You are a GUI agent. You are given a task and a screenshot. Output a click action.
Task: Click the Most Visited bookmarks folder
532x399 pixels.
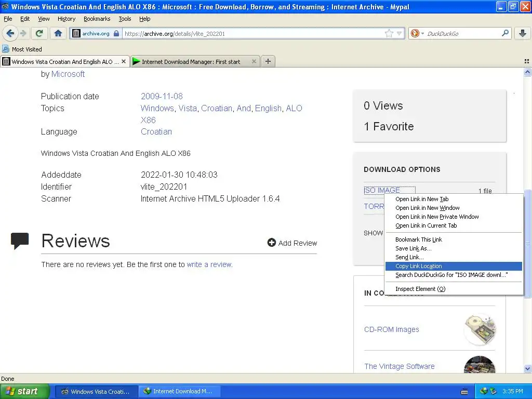pyautogui.click(x=22, y=49)
